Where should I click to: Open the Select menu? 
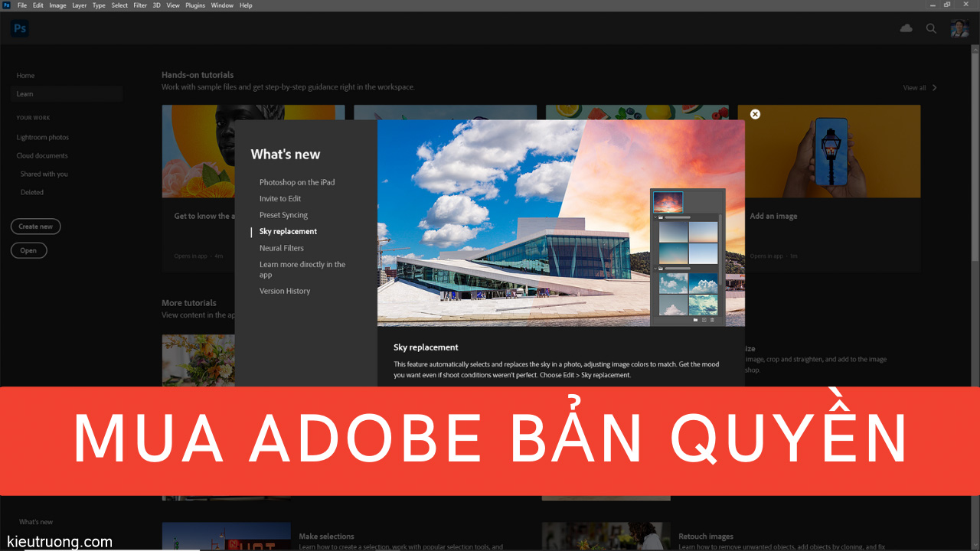119,5
